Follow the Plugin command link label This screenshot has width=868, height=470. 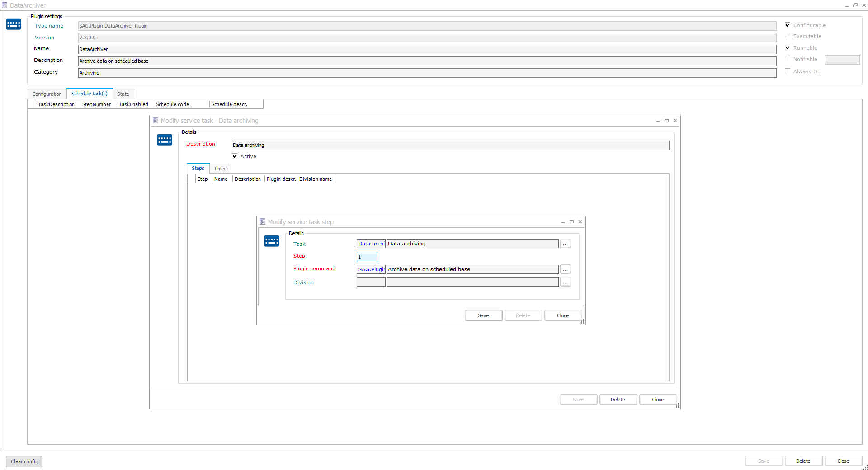click(314, 269)
